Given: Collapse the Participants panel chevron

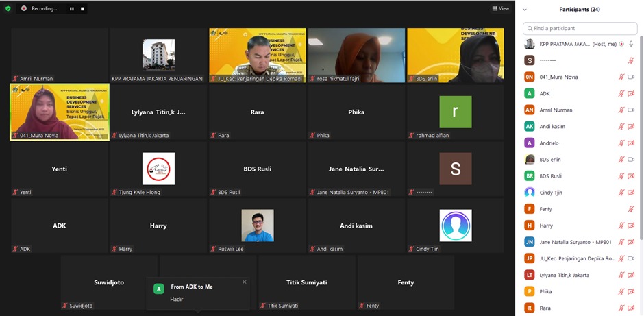Looking at the screenshot, I should tap(525, 9).
